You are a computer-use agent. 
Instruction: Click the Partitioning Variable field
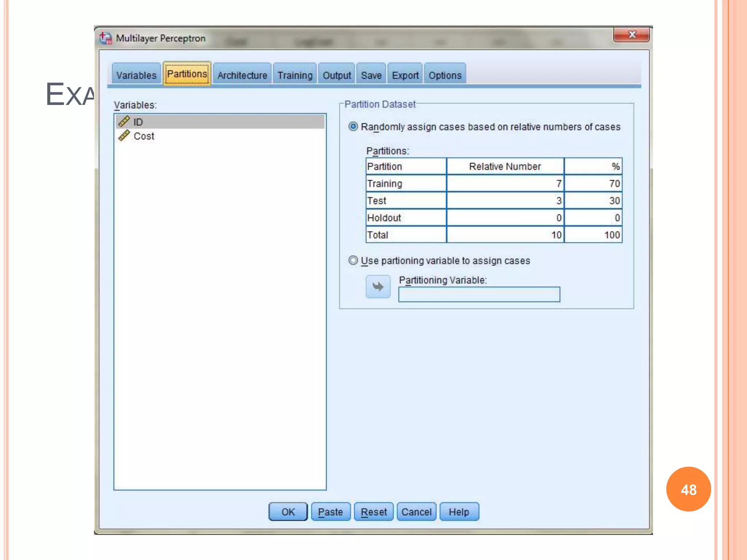tap(479, 294)
